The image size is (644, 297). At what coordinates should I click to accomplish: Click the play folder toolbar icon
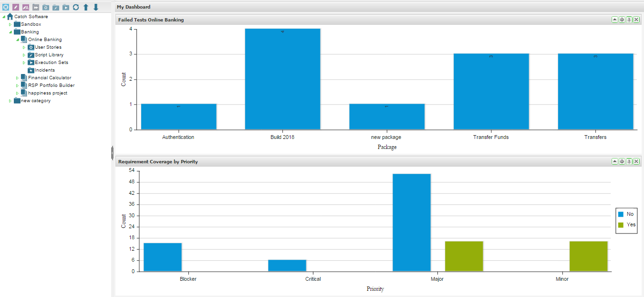tap(66, 7)
